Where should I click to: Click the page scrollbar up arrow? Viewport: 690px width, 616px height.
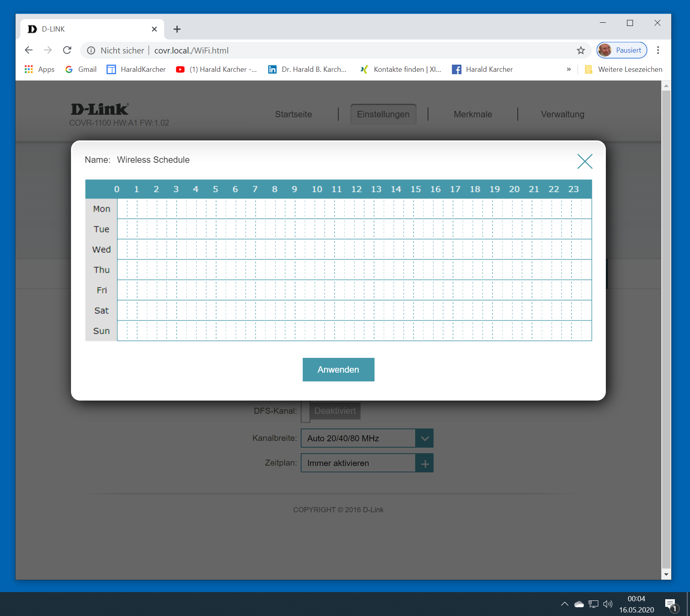click(x=666, y=85)
